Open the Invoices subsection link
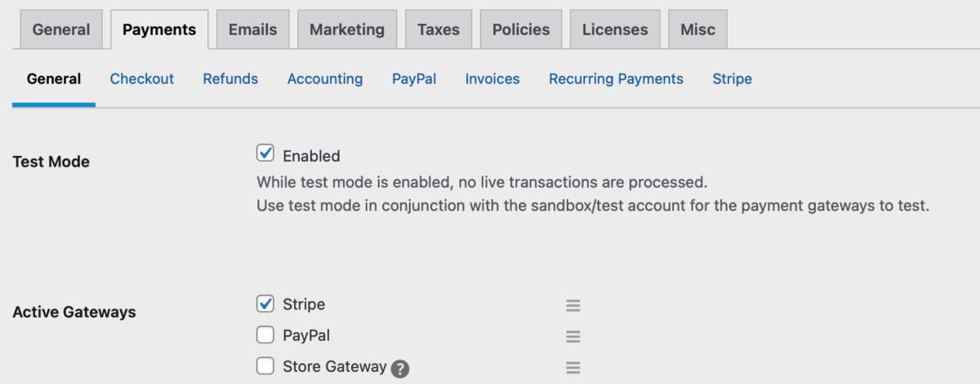980x384 pixels. 492,79
